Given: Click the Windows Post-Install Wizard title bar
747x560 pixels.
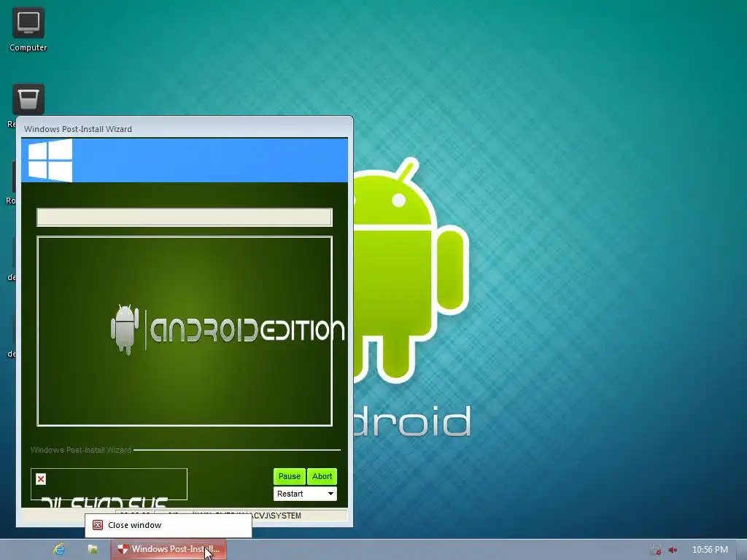Looking at the screenshot, I should coord(185,128).
